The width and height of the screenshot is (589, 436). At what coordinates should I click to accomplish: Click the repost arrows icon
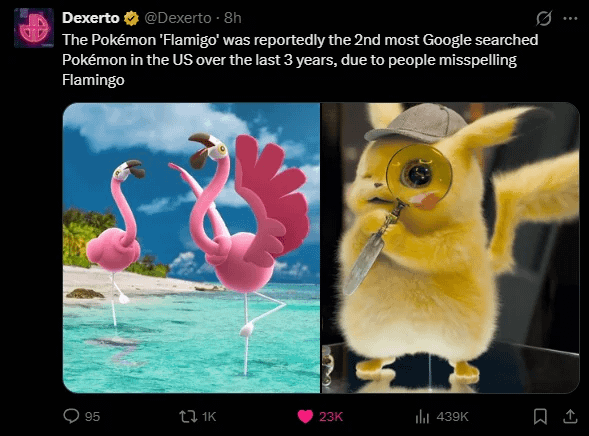(188, 416)
